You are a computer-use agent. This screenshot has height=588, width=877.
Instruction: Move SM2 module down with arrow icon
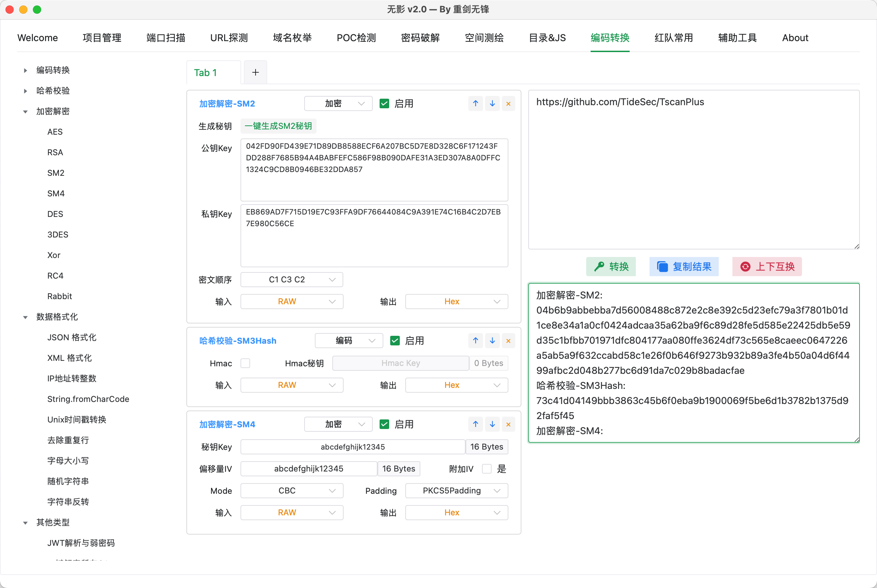(492, 103)
